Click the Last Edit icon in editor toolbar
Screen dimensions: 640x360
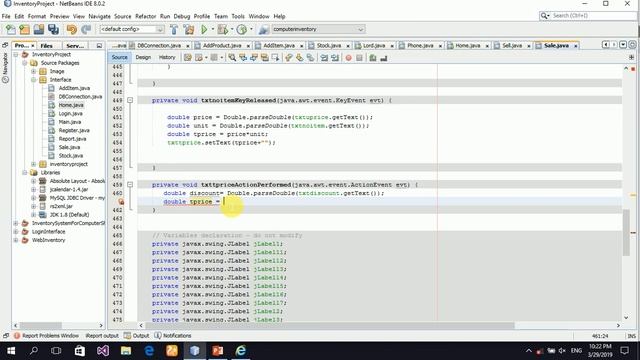point(188,58)
